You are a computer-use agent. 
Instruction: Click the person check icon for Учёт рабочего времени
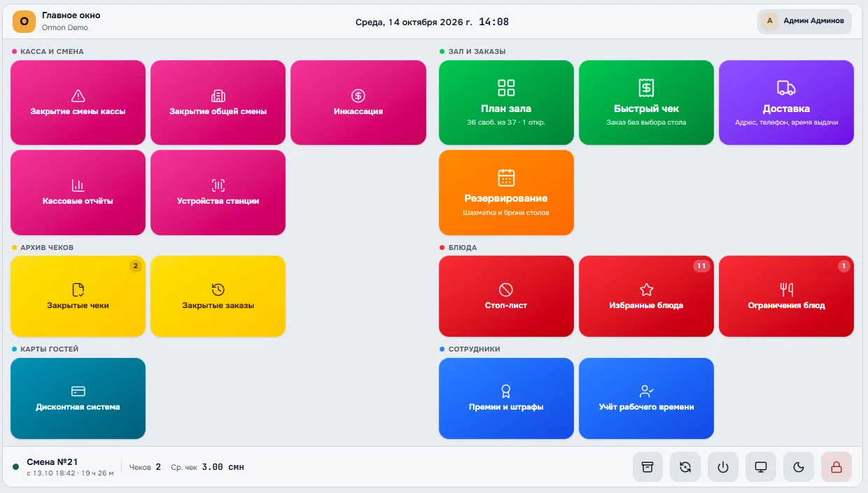(x=646, y=391)
